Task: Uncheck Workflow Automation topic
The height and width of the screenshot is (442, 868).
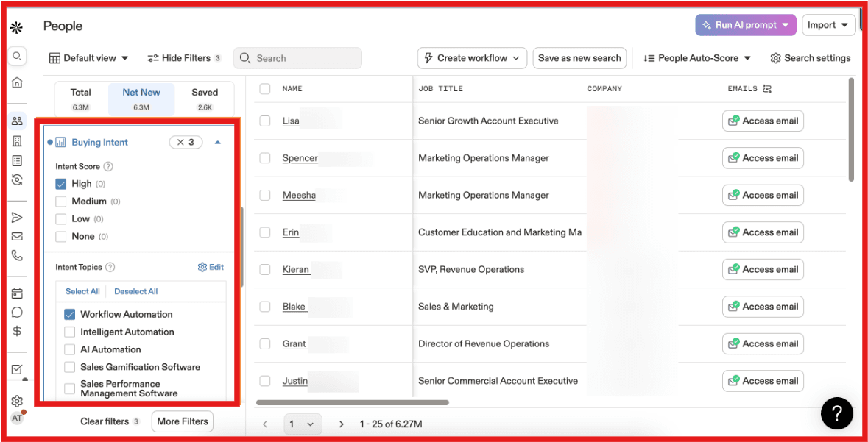Action: (x=70, y=314)
